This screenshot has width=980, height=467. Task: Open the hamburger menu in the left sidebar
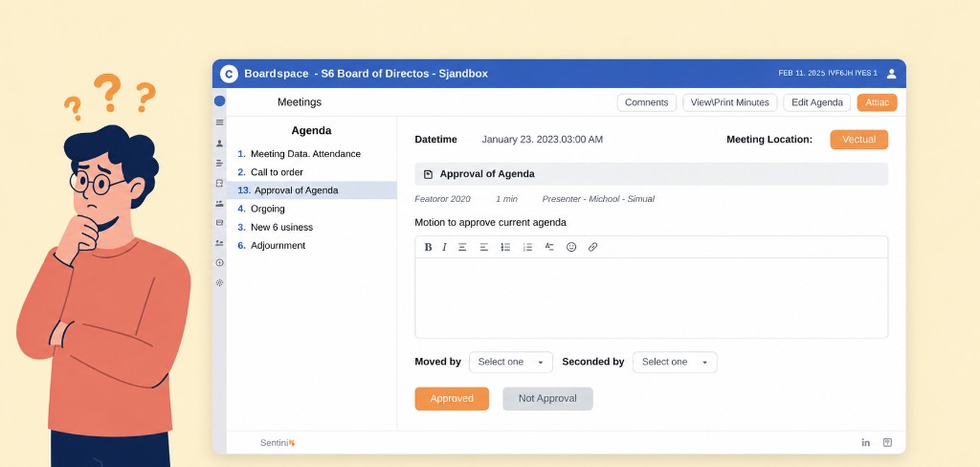point(219,122)
